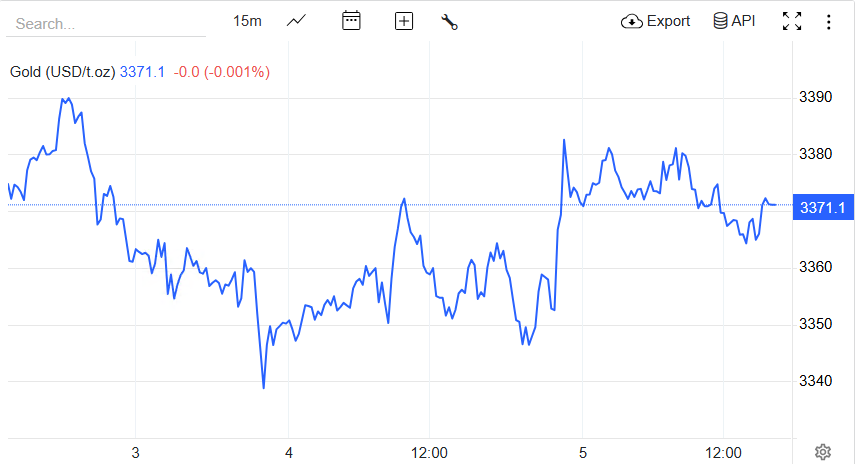The image size is (855, 464).
Task: Click the 3390 price axis label
Action: [816, 97]
